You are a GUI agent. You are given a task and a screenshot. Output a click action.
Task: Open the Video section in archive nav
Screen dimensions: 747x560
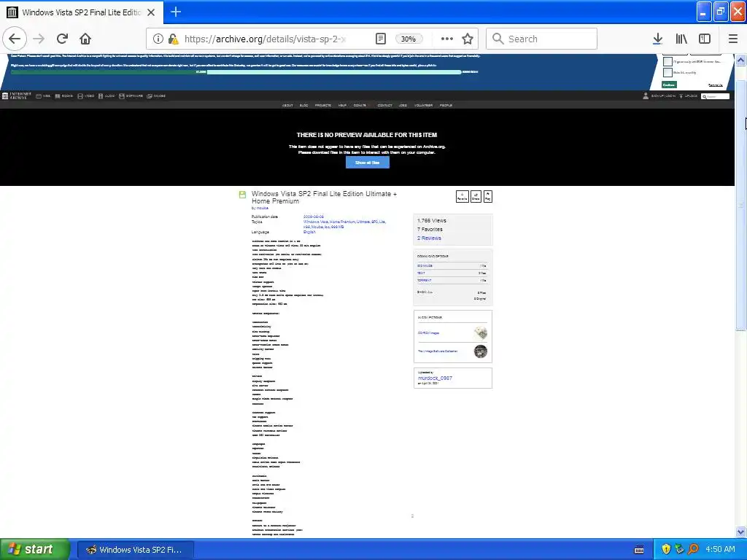tap(86, 96)
